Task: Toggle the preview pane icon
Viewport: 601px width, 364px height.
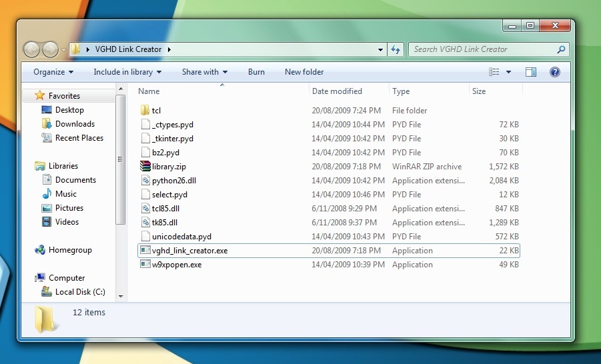Action: [531, 72]
